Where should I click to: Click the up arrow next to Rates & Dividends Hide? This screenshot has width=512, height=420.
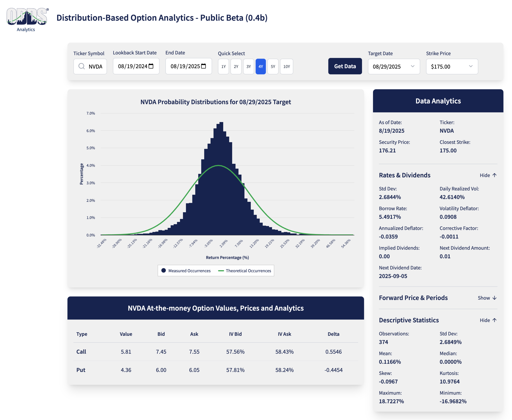(x=494, y=175)
